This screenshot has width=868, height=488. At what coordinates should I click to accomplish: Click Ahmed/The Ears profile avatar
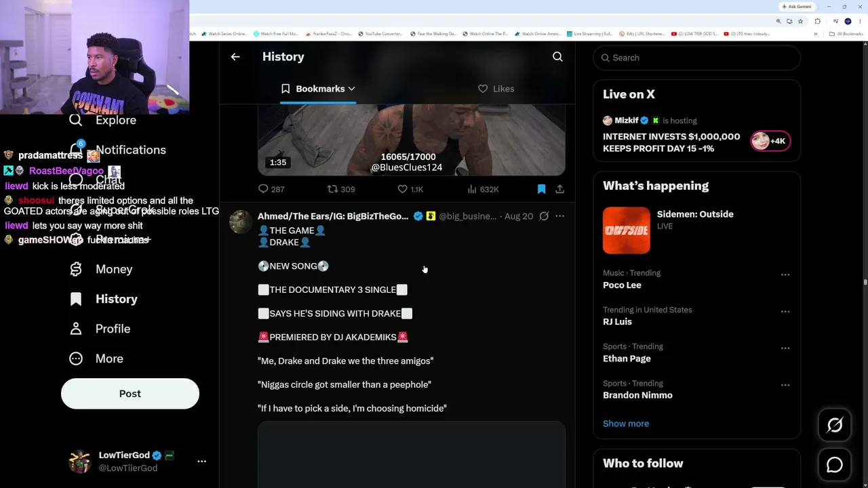[241, 222]
